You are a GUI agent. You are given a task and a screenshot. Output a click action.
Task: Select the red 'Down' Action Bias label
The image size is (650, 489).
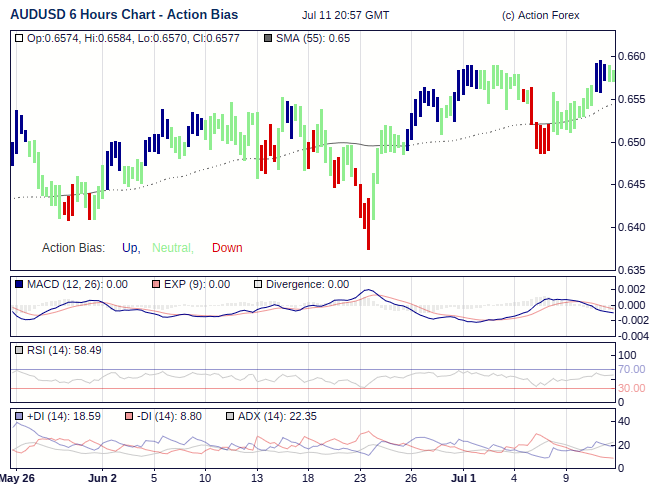(x=227, y=248)
